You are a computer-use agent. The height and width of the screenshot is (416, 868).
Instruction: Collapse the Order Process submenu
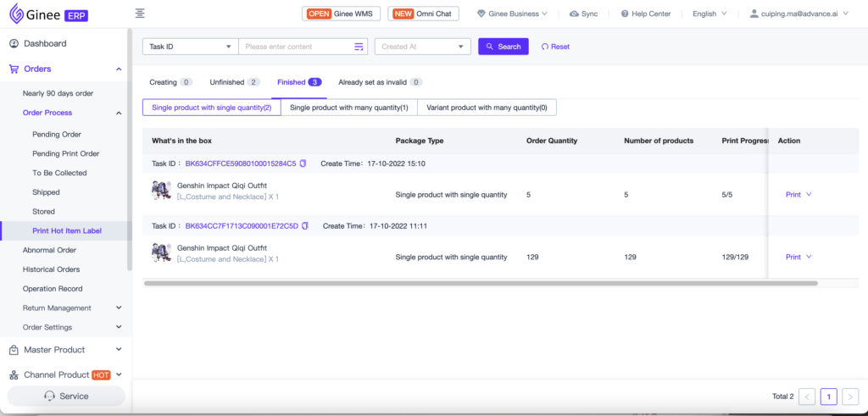119,113
